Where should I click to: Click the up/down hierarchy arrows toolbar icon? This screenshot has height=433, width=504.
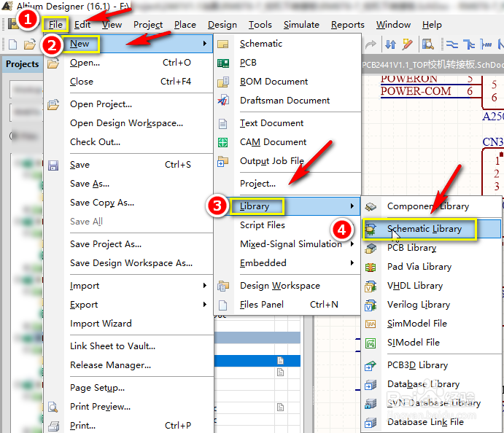tap(390, 44)
